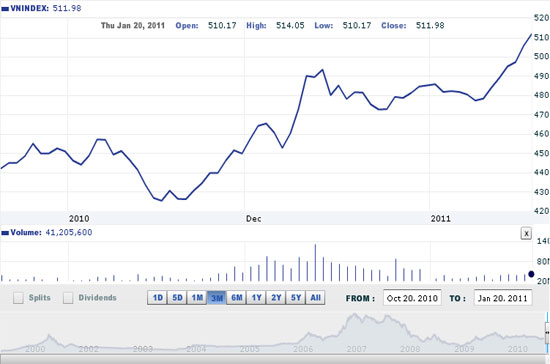Click the High value 514.05
This screenshot has width=550, height=364.
290,26
